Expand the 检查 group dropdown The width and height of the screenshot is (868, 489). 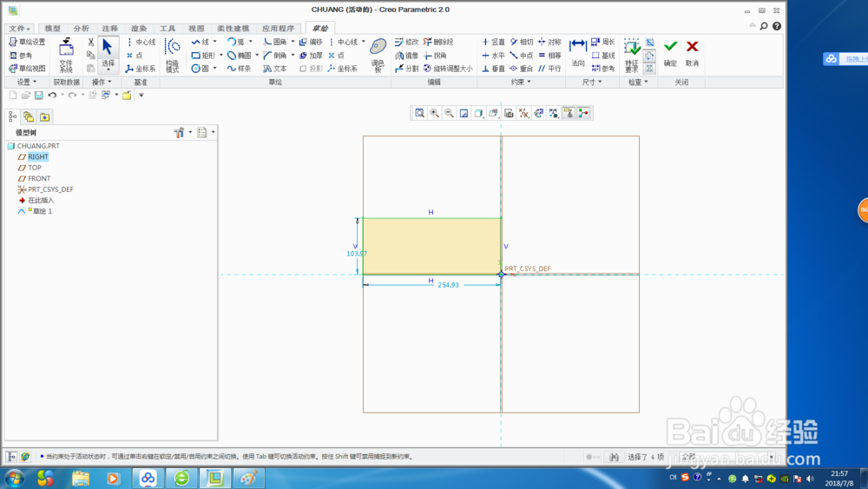point(638,82)
